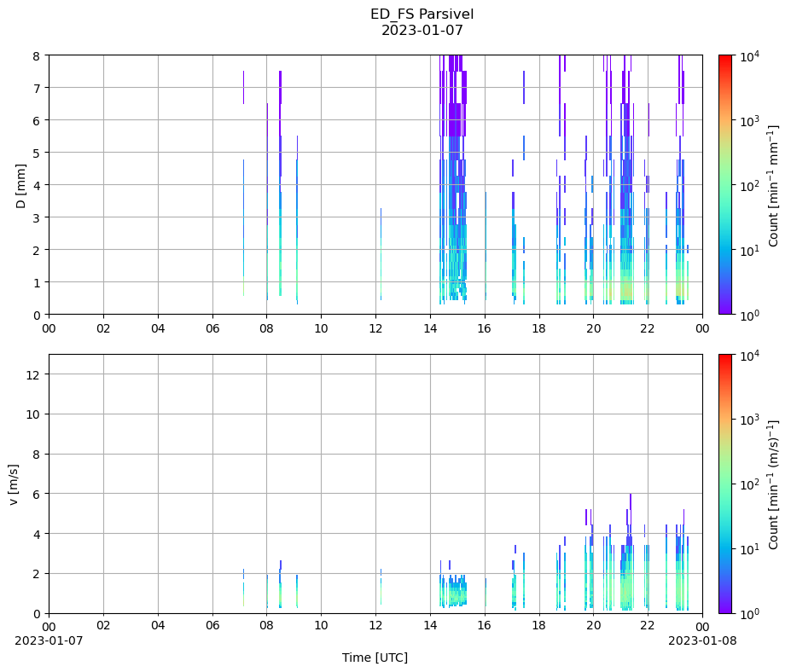Click the 10⁴ tick on upper colorbar

tap(749, 56)
